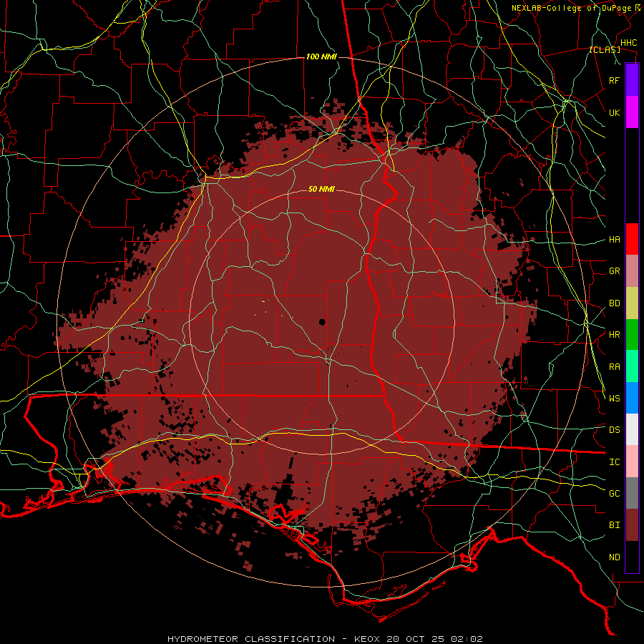Click the IC legend label
Screen dimensions: 644x644
coord(614,462)
